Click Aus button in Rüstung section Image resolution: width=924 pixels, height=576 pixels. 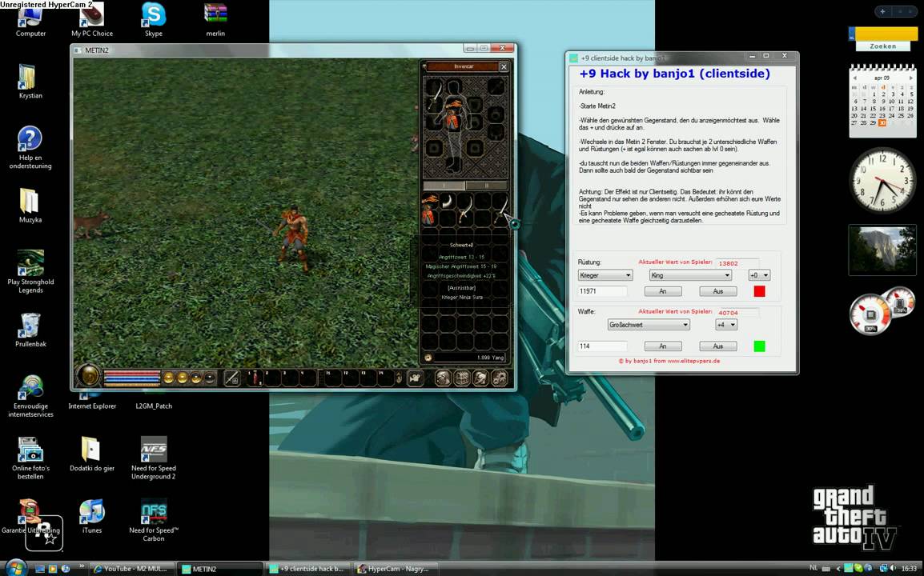coord(717,291)
